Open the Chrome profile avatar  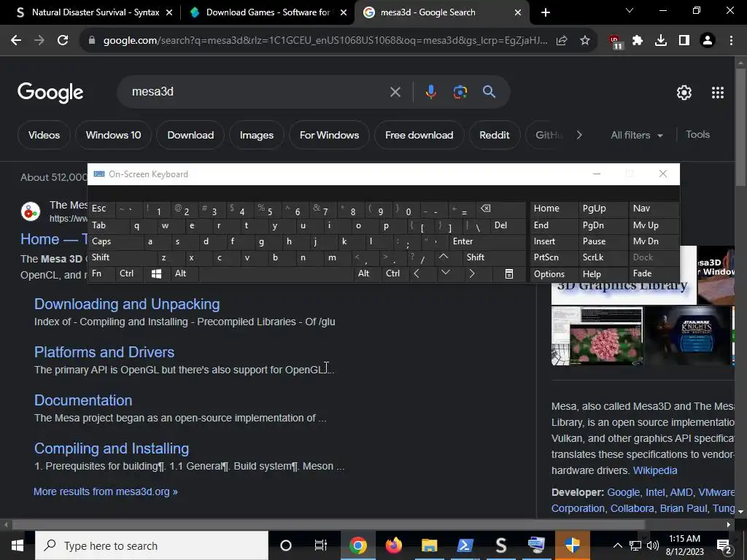click(x=708, y=41)
